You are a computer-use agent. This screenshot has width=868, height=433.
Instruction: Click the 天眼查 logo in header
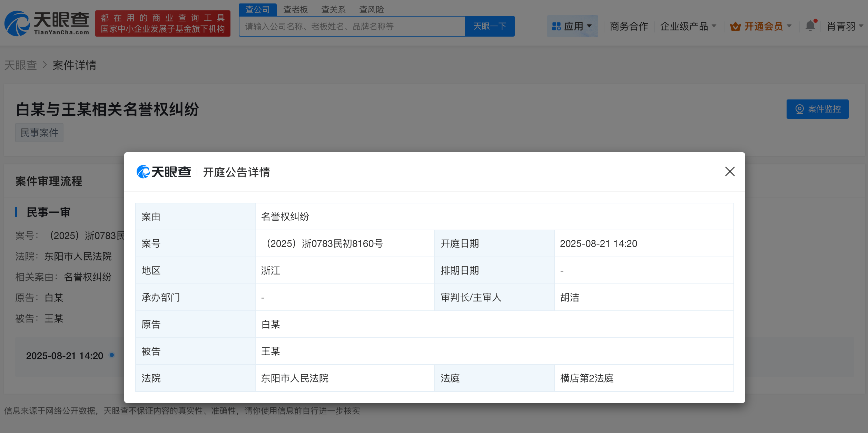47,23
